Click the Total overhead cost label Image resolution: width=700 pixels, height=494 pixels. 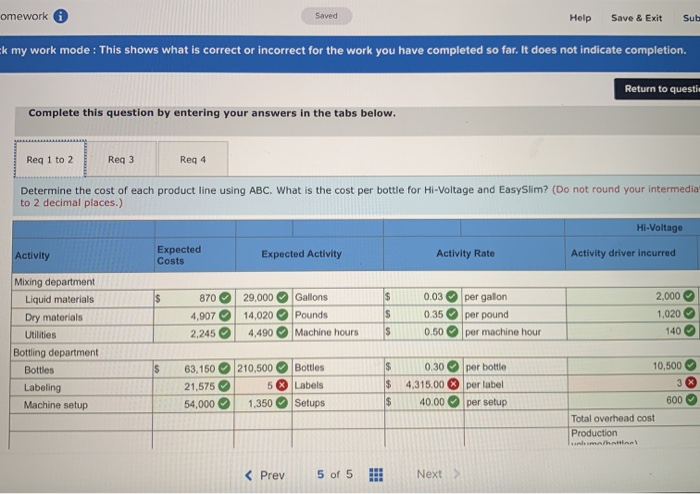point(612,418)
